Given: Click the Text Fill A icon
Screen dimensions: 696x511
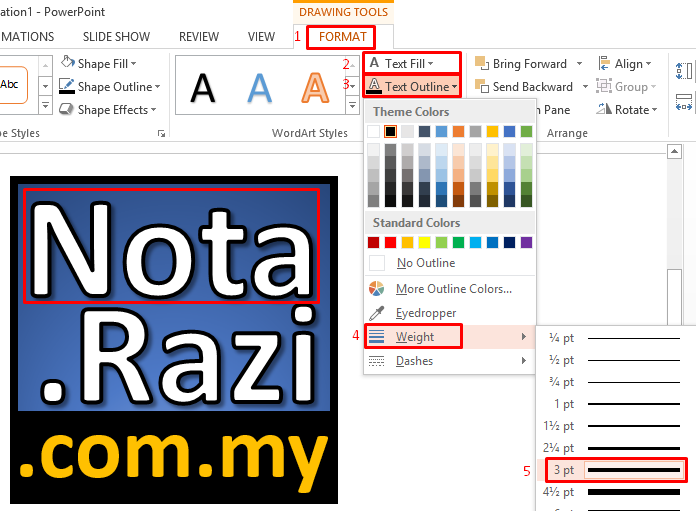Looking at the screenshot, I should pyautogui.click(x=374, y=63).
